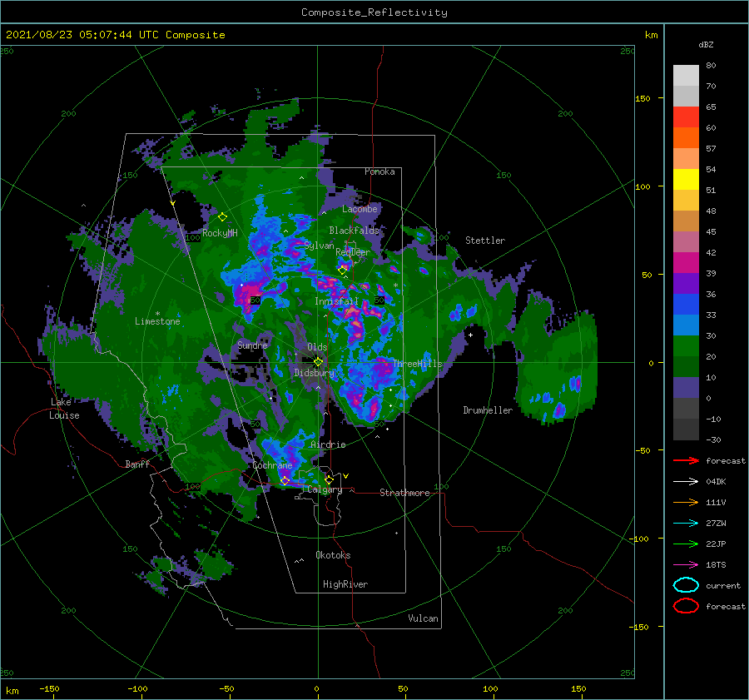This screenshot has width=749, height=700.
Task: Click the yellow diamond marker beside RockyMH
Action: pos(222,217)
